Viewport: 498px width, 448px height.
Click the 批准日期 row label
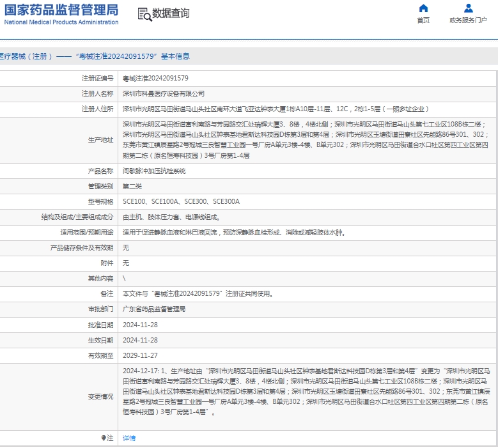click(x=100, y=325)
